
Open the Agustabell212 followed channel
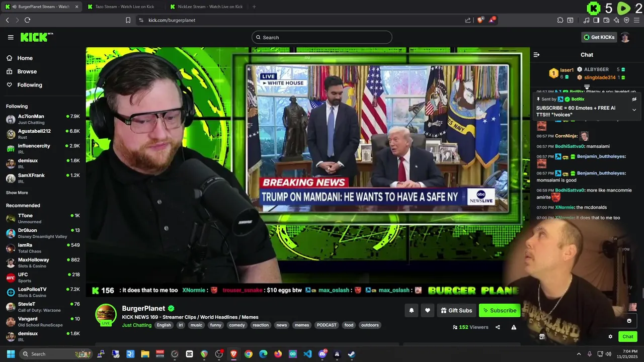pos(43,134)
